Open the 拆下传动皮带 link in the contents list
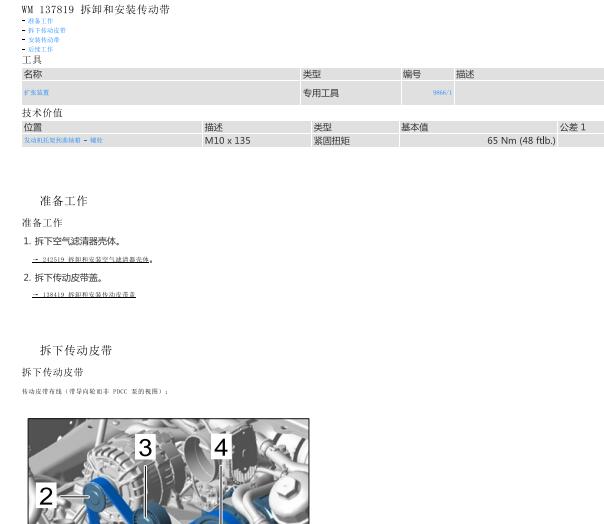604x524 pixels. pyautogui.click(x=47, y=30)
